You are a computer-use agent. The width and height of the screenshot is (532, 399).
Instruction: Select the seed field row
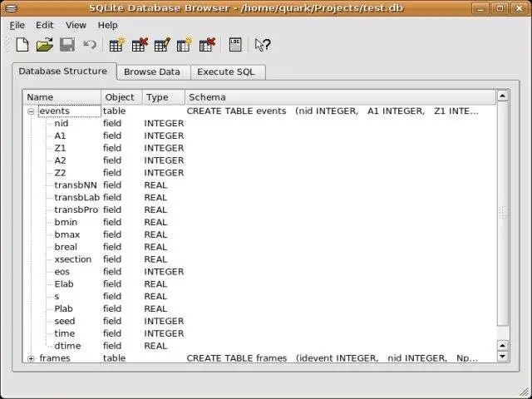259,321
